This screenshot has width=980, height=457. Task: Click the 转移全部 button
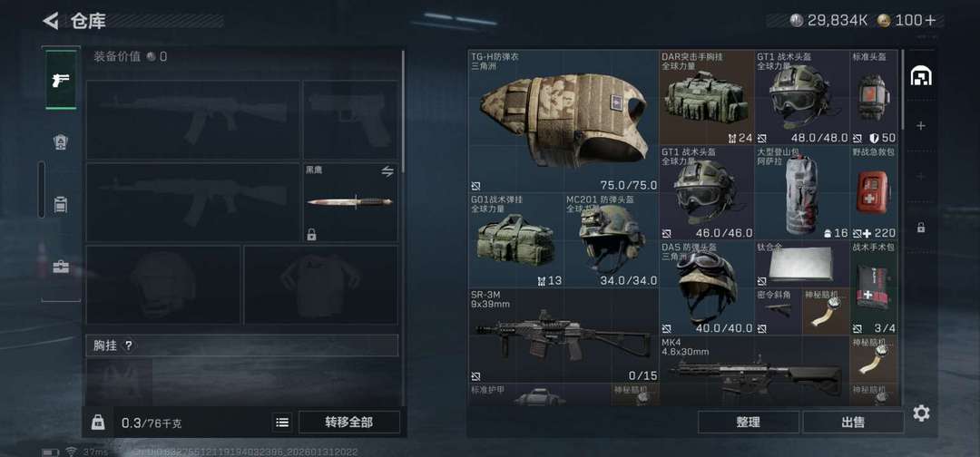[x=349, y=422]
